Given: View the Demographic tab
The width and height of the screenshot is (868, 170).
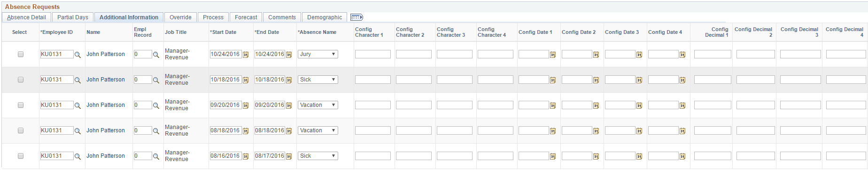Looking at the screenshot, I should click(325, 17).
